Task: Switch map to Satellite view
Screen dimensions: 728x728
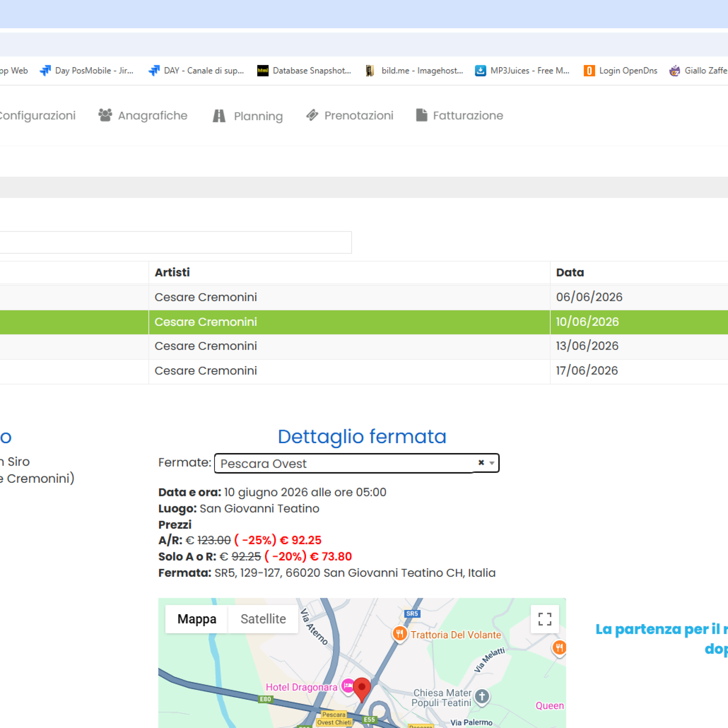Action: pos(263,619)
